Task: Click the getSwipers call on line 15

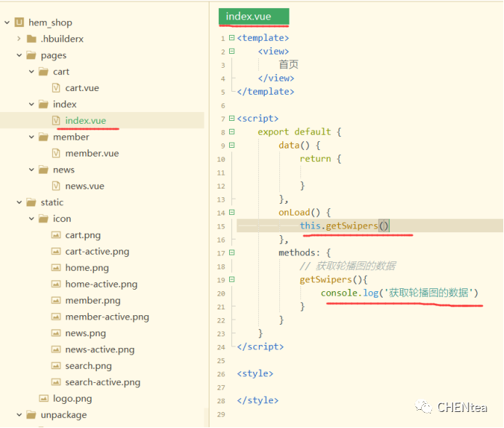Action: (x=351, y=226)
